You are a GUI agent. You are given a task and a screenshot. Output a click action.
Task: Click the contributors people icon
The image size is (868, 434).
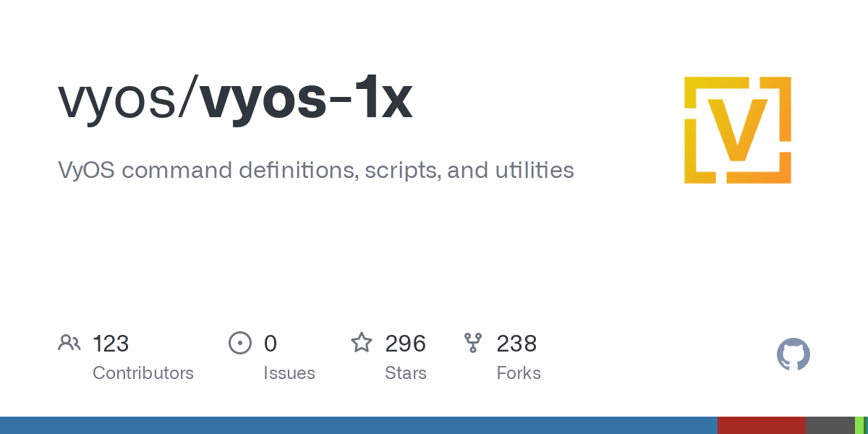(x=69, y=343)
